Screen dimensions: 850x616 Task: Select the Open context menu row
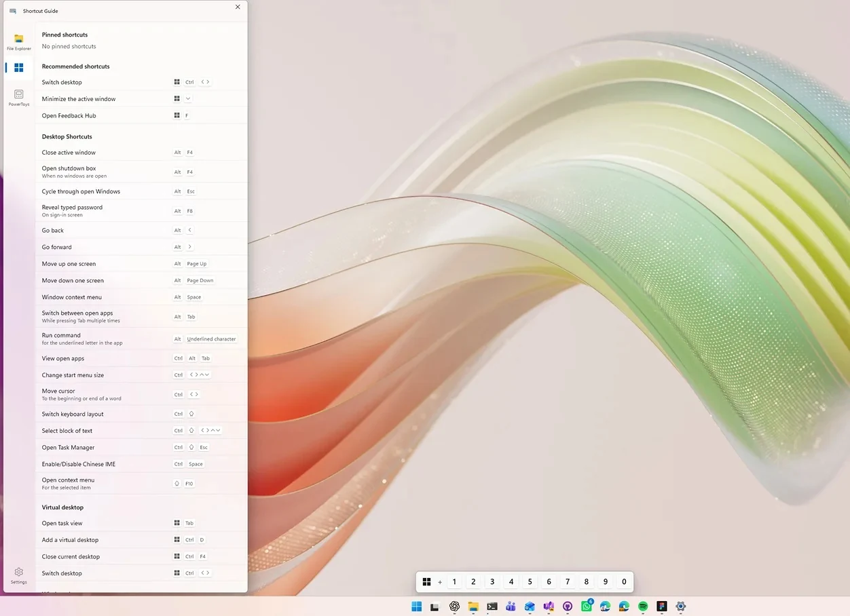[141, 484]
